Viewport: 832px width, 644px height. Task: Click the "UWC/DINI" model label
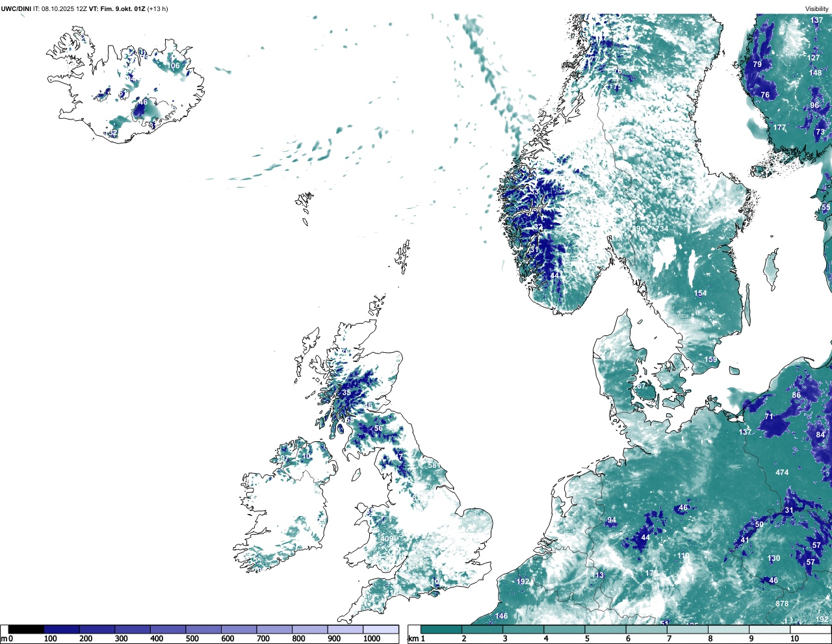tap(16, 8)
